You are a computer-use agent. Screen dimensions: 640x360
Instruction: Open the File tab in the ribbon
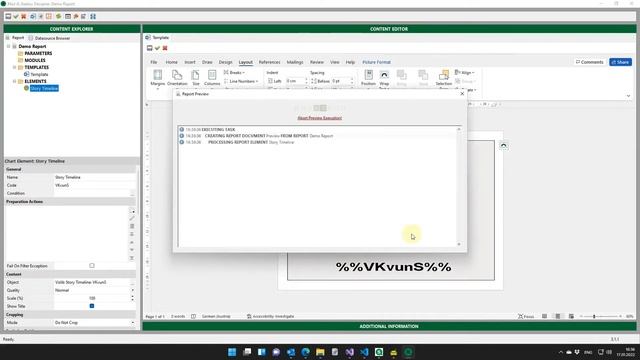click(x=154, y=62)
